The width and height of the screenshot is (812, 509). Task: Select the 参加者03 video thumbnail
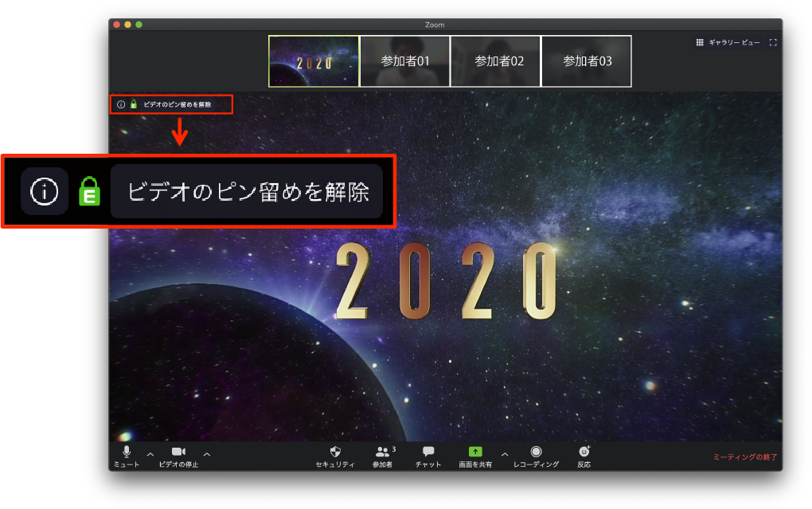[x=587, y=61]
